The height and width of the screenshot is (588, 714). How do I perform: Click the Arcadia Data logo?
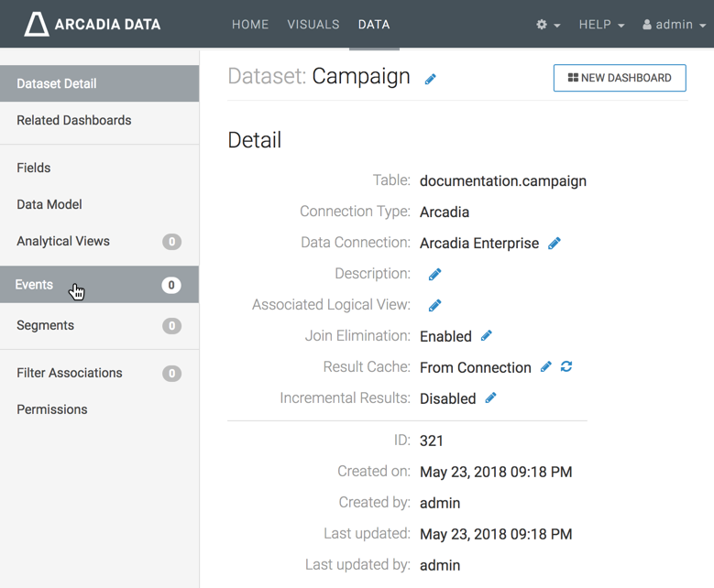tap(92, 25)
